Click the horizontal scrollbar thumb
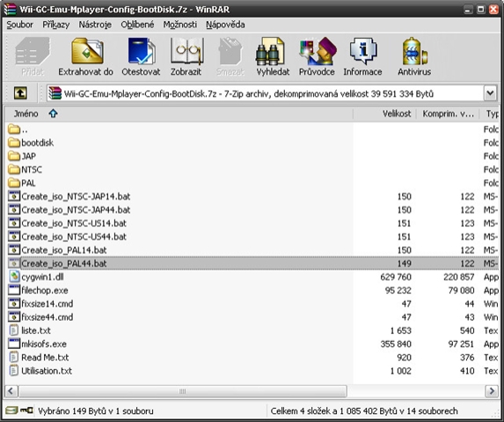The height and width of the screenshot is (422, 504). coord(183,391)
